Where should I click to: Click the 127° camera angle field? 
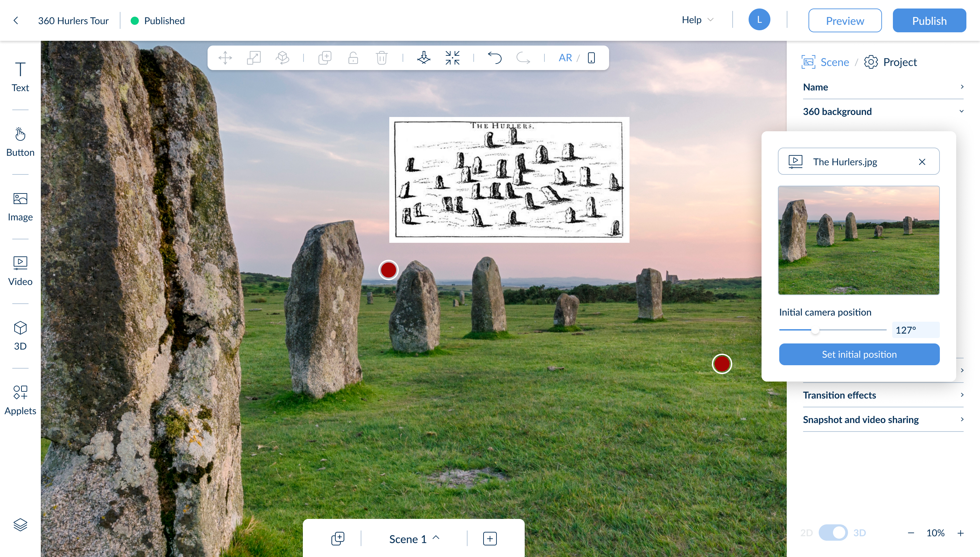click(915, 330)
